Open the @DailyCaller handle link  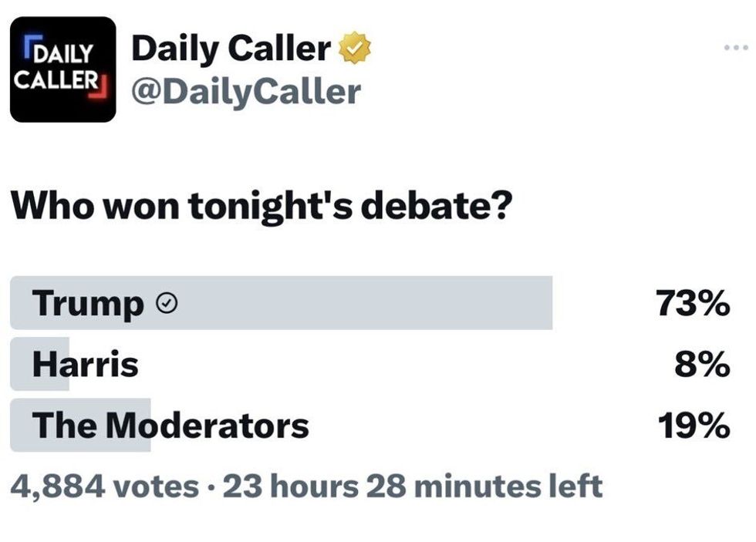245,92
